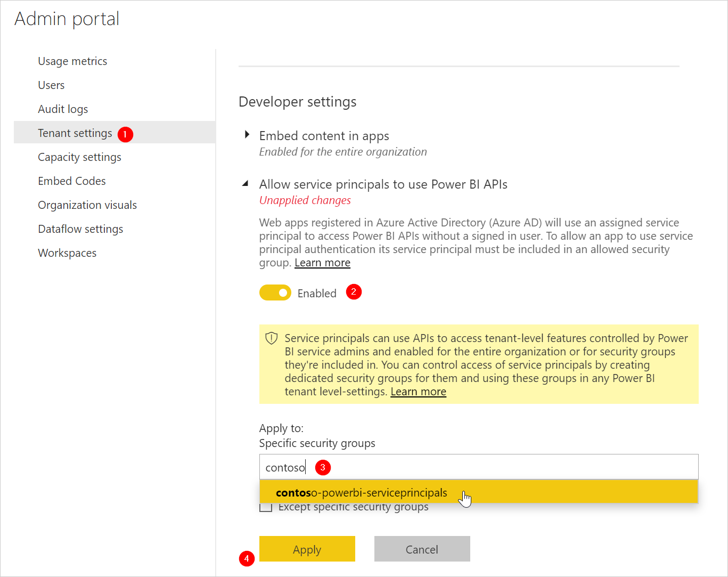The width and height of the screenshot is (728, 577).
Task: Open Organization visuals
Action: 87,205
